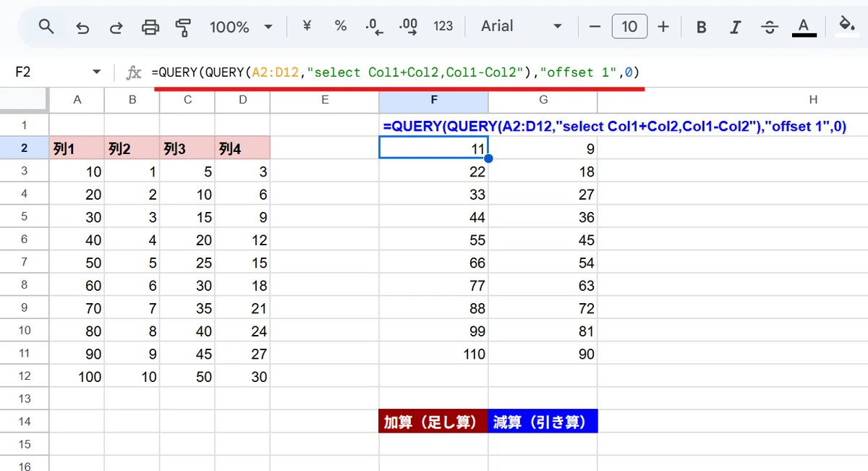
Task: Select cell with value 77
Action: click(x=433, y=285)
